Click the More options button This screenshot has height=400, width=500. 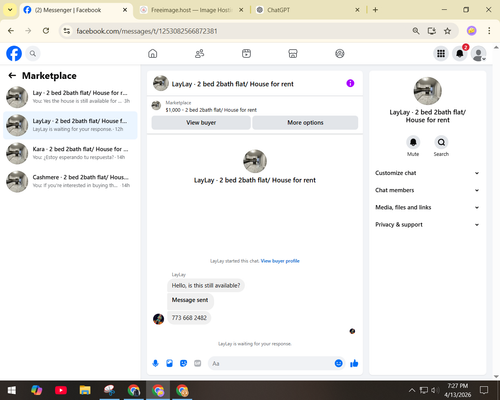tap(305, 123)
